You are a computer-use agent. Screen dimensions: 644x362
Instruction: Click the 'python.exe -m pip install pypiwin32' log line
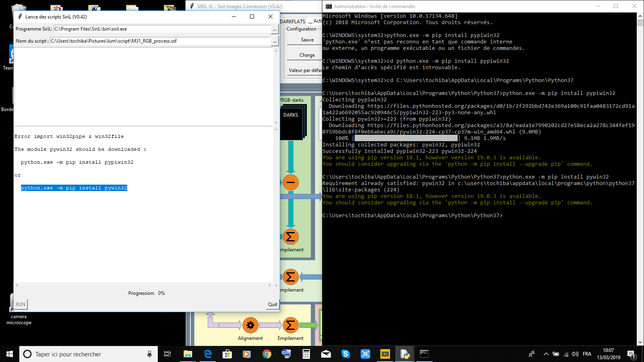(x=77, y=162)
